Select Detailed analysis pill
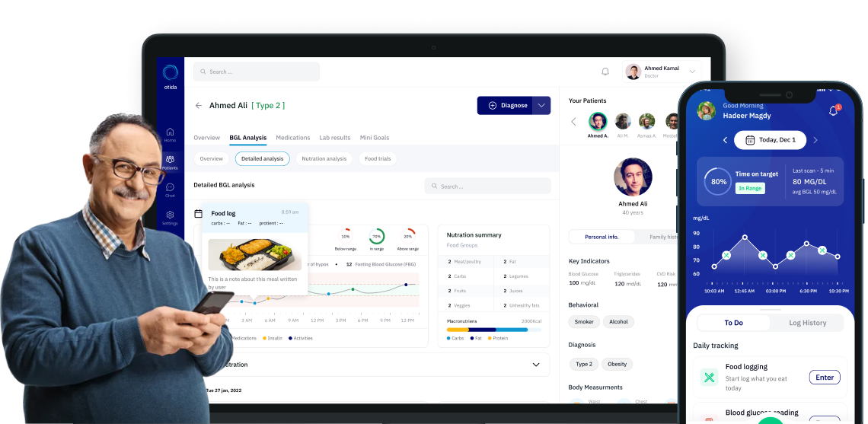This screenshot has height=424, width=868. tap(263, 159)
